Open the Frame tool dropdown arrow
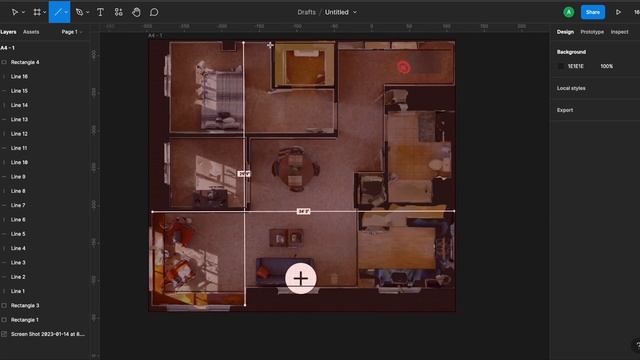 (44, 12)
